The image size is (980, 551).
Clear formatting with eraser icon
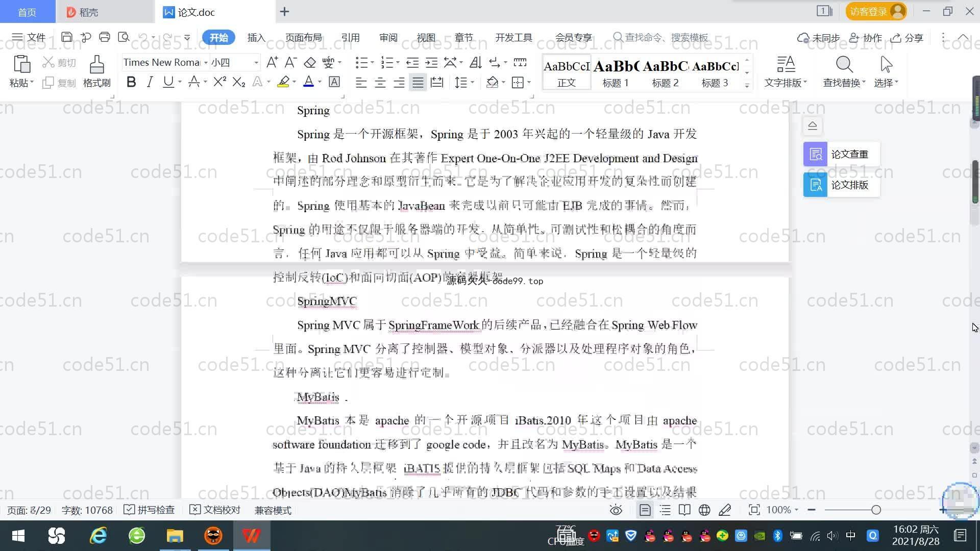[310, 62]
